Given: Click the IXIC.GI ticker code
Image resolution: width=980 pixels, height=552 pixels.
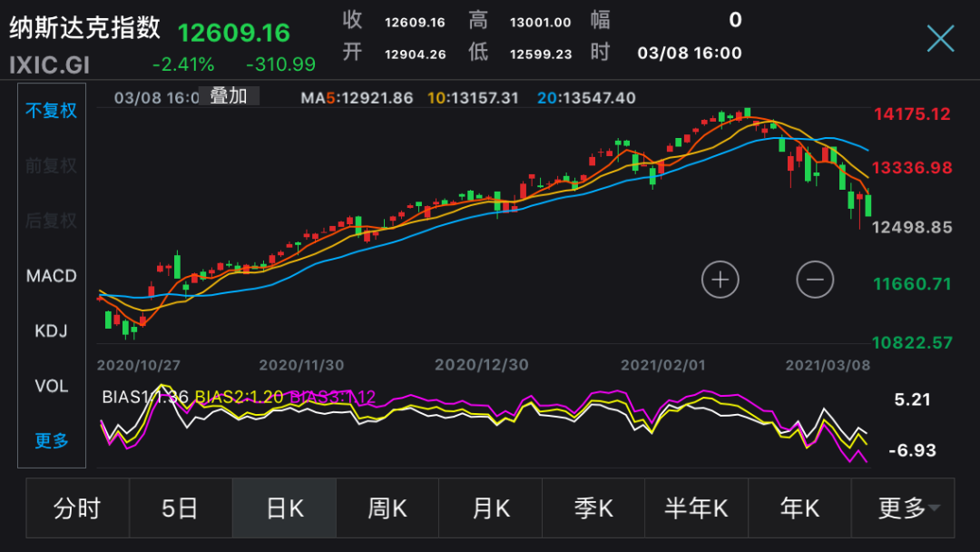Looking at the screenshot, I should click(x=49, y=65).
